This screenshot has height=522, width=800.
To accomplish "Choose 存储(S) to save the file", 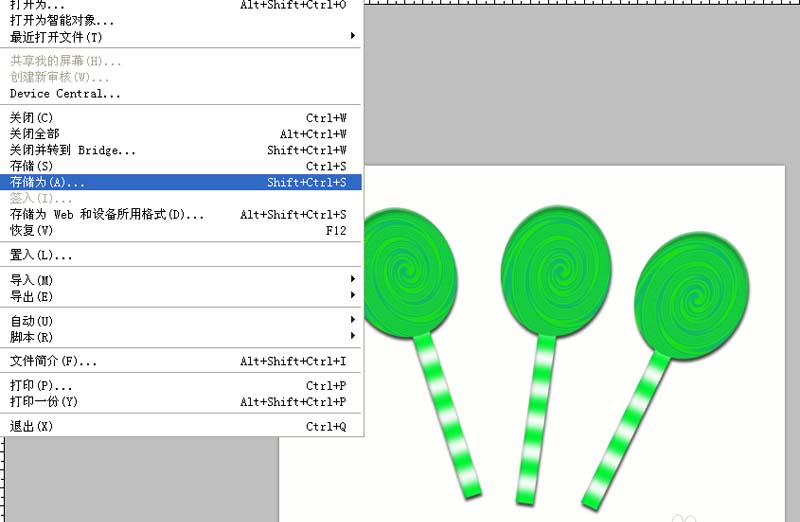I will [181, 166].
